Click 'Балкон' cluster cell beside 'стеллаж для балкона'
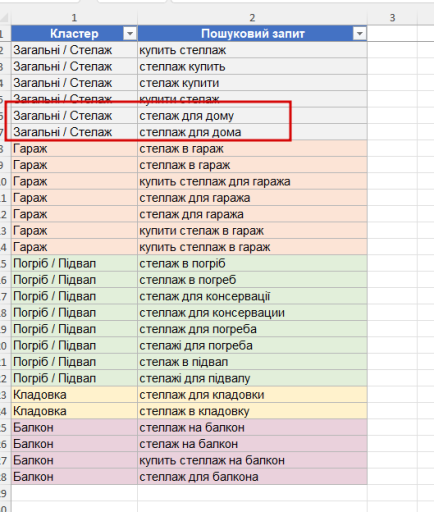Screen dimensions: 434x512 (x=74, y=477)
